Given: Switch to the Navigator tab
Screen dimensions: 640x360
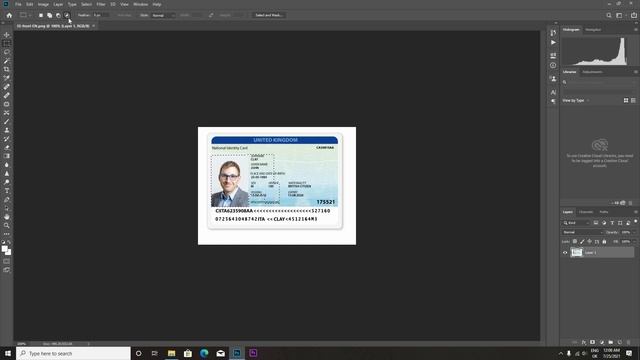Looking at the screenshot, I should (593, 30).
